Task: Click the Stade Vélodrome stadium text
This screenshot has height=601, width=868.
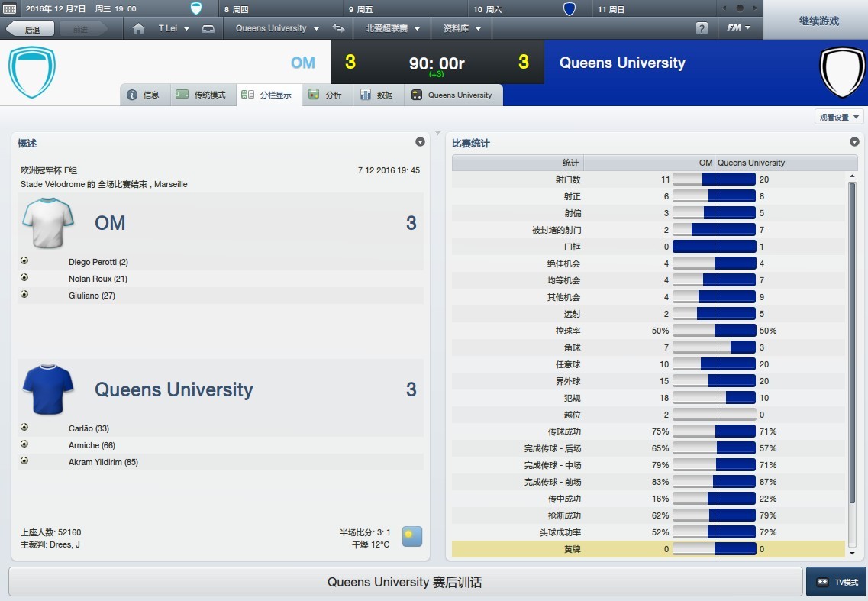Action: (52, 184)
